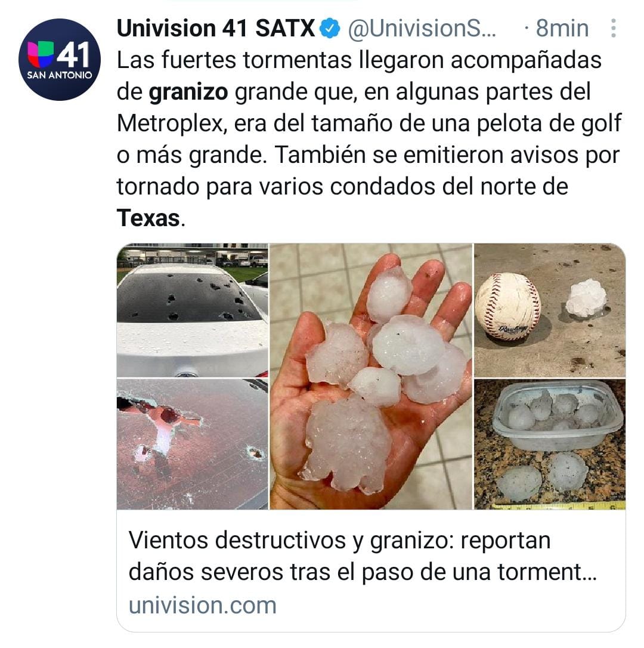The width and height of the screenshot is (644, 648).
Task: Click the @UnivisionS... handle
Action: 422,29
